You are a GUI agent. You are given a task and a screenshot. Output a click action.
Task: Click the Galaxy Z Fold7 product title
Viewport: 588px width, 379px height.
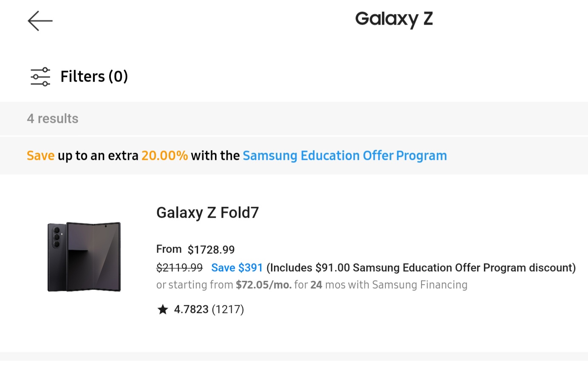[x=207, y=212]
